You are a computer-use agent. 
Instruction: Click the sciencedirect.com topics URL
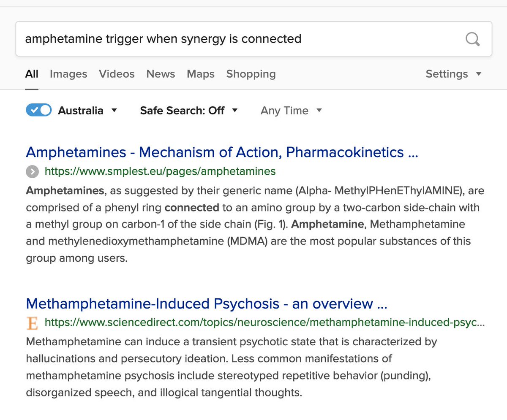[x=264, y=323]
